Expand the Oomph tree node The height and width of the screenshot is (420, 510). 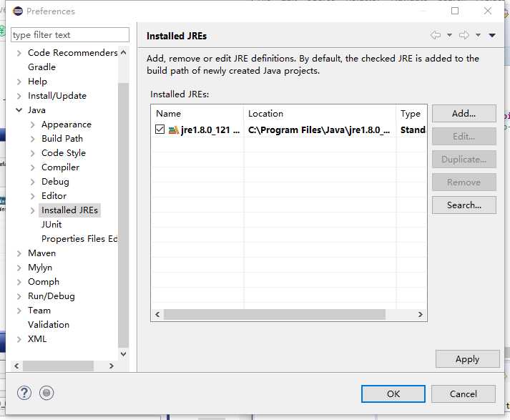coord(19,282)
